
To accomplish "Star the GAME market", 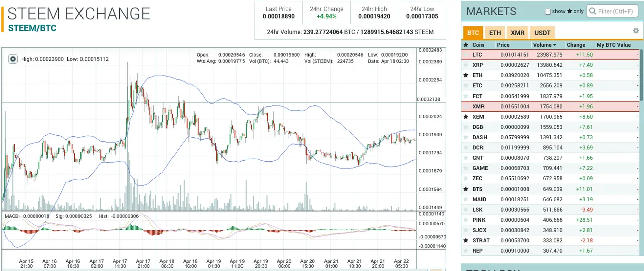I will [466, 168].
